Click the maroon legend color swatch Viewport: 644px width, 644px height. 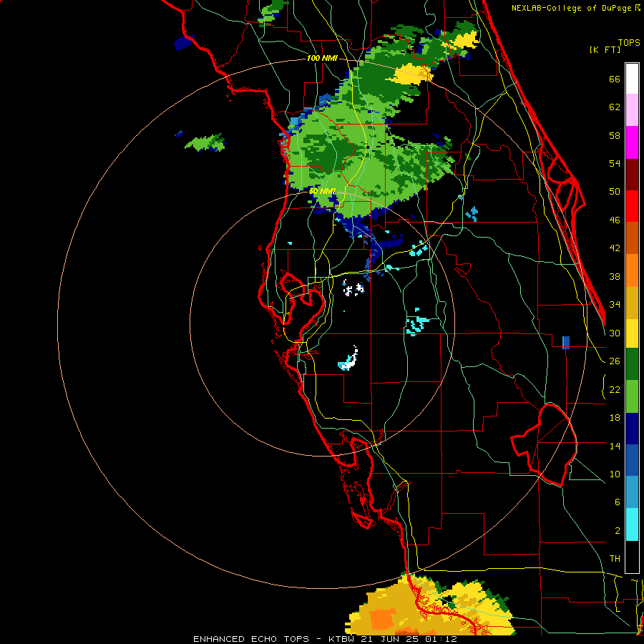(x=632, y=175)
